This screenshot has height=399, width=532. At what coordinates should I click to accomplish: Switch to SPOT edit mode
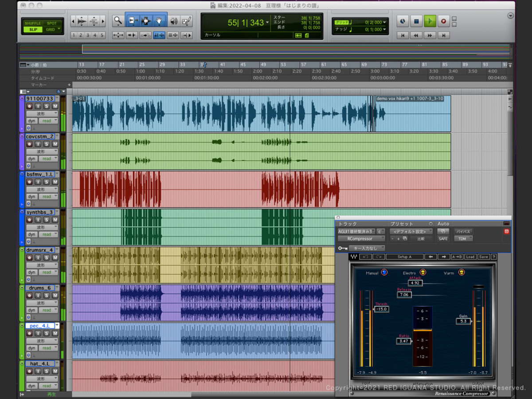(x=52, y=23)
